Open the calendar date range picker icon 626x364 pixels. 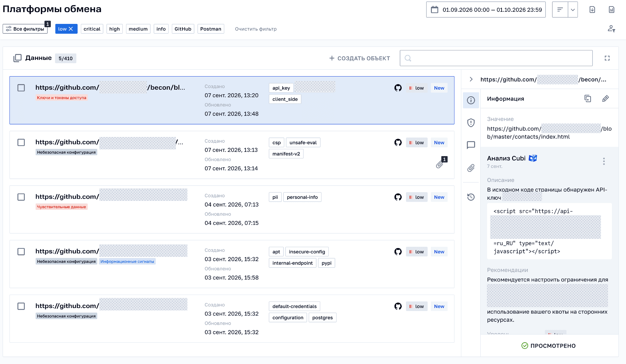(434, 9)
